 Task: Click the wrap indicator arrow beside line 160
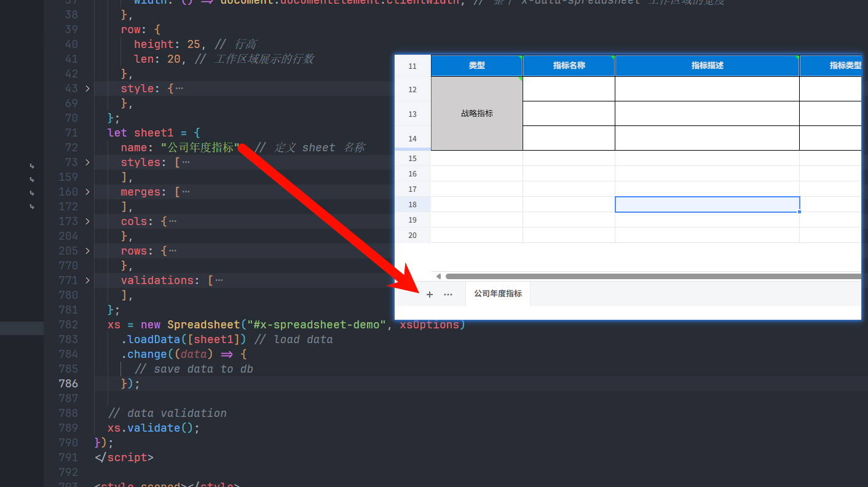[x=31, y=192]
